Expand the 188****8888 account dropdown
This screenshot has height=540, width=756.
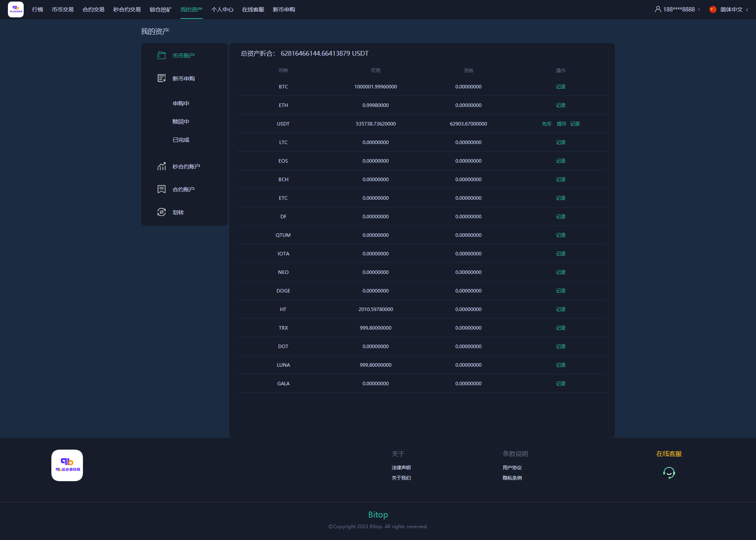677,9
